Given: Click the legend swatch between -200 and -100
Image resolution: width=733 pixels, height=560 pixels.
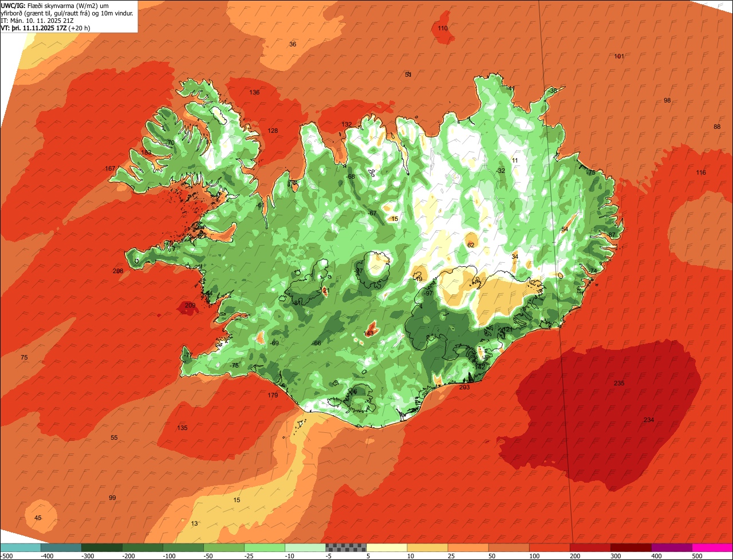Looking at the screenshot, I should (x=143, y=547).
